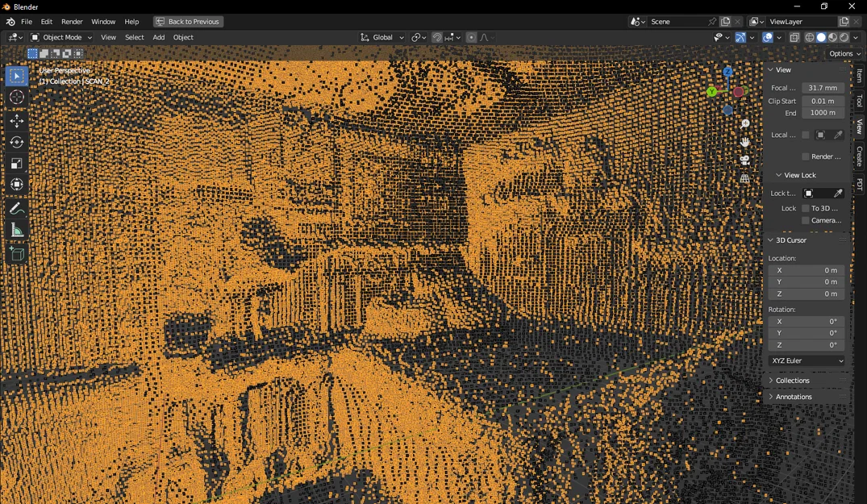Enable Lock To 3D Cursor checkbox
867x504 pixels.
click(x=806, y=208)
